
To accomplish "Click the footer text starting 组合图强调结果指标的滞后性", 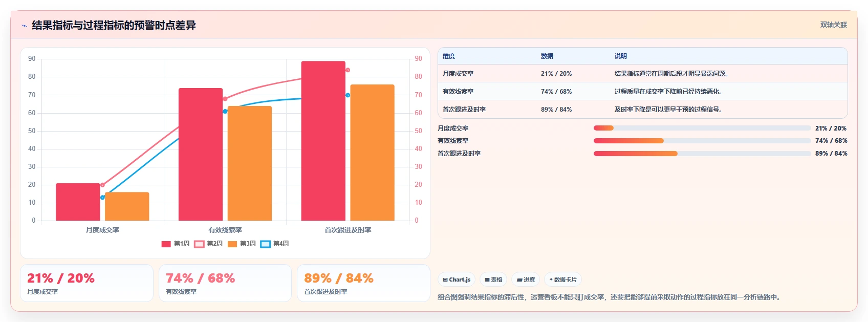I will point(609,297).
